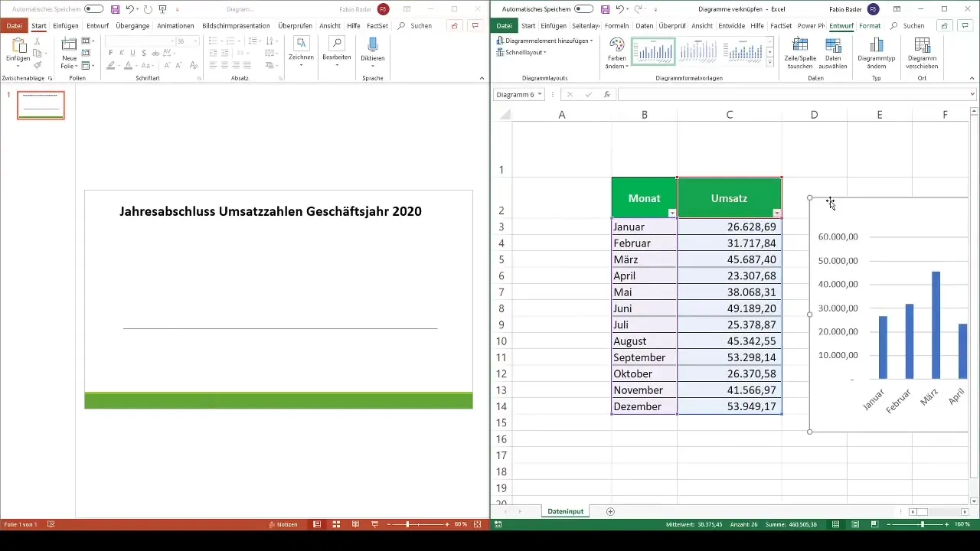980x551 pixels.
Task: Click the slide title Jahresabschluss Umsatzzahlen
Action: click(x=271, y=211)
